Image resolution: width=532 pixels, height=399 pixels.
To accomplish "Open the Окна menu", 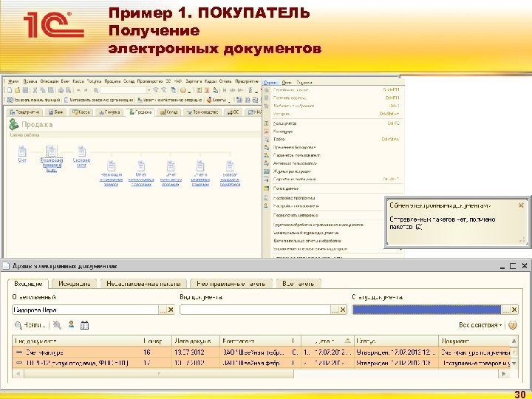I will (287, 83).
